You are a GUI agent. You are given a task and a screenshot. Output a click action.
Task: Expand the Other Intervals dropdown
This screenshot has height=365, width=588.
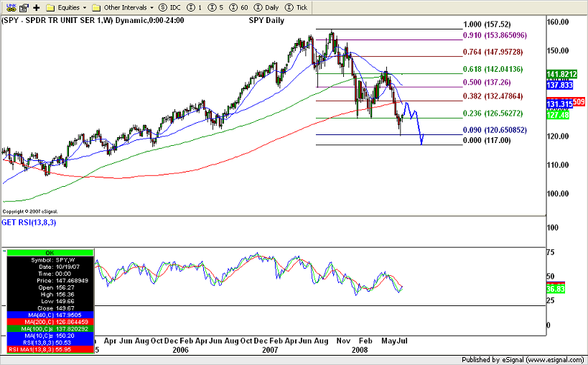tap(122, 7)
